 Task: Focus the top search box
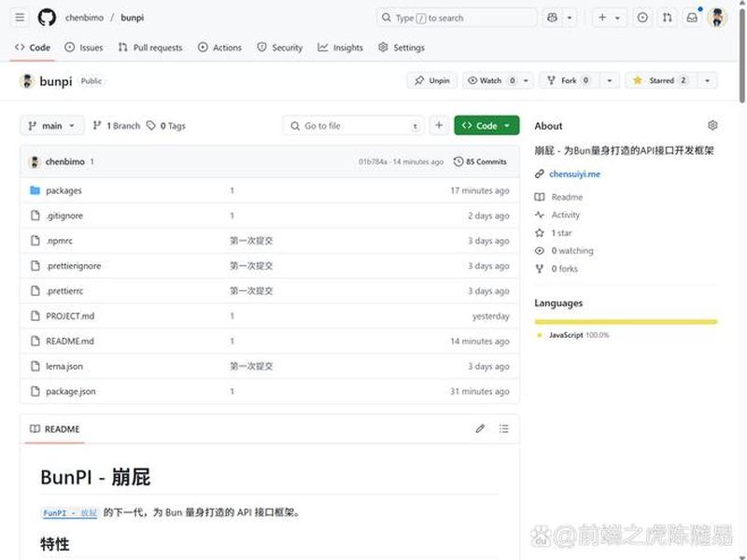pyautogui.click(x=457, y=18)
